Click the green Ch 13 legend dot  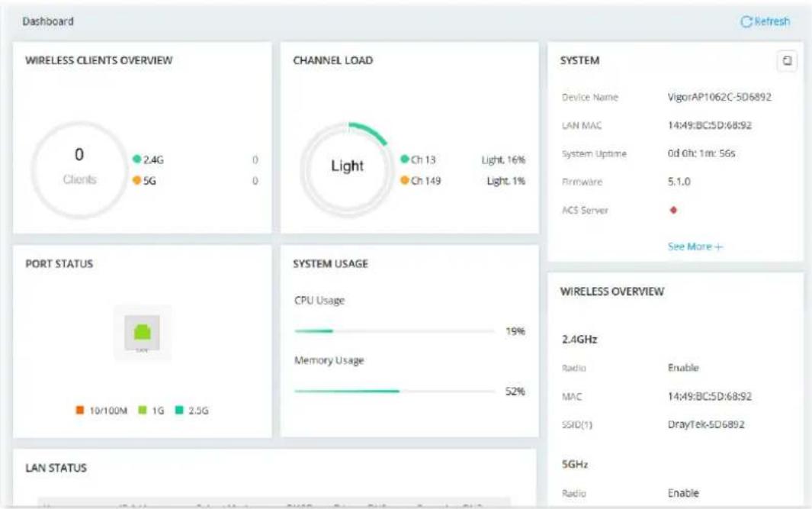click(x=404, y=159)
